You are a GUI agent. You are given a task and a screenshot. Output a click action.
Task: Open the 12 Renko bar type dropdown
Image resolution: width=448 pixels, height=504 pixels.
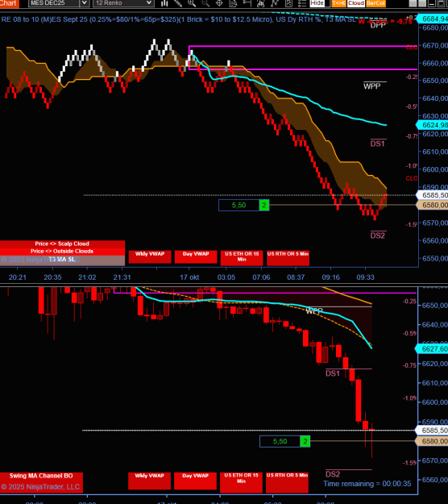coord(123,3)
